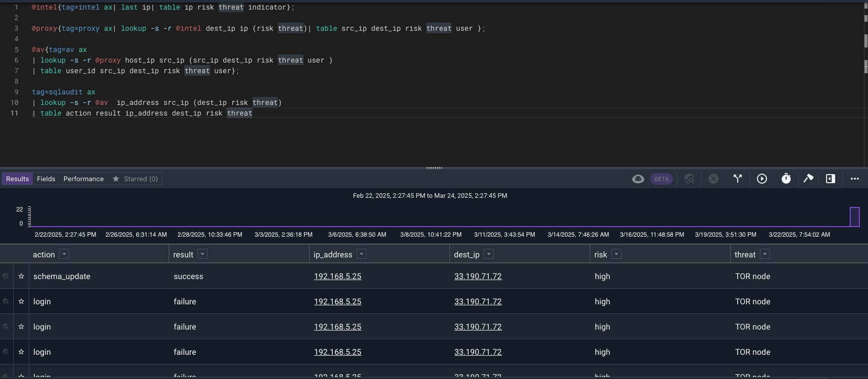Screen dimensions: 868x379
Task: Open the action column dropdown
Action: [x=64, y=254]
